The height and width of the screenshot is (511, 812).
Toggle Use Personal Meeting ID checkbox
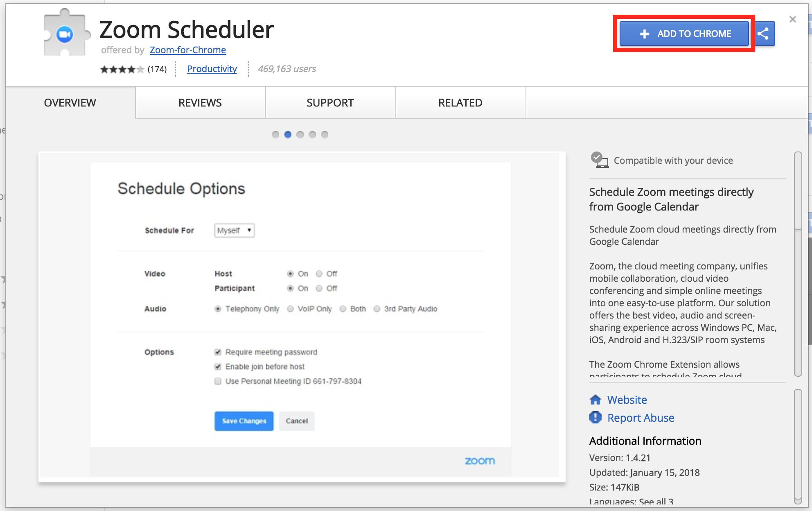click(x=218, y=381)
